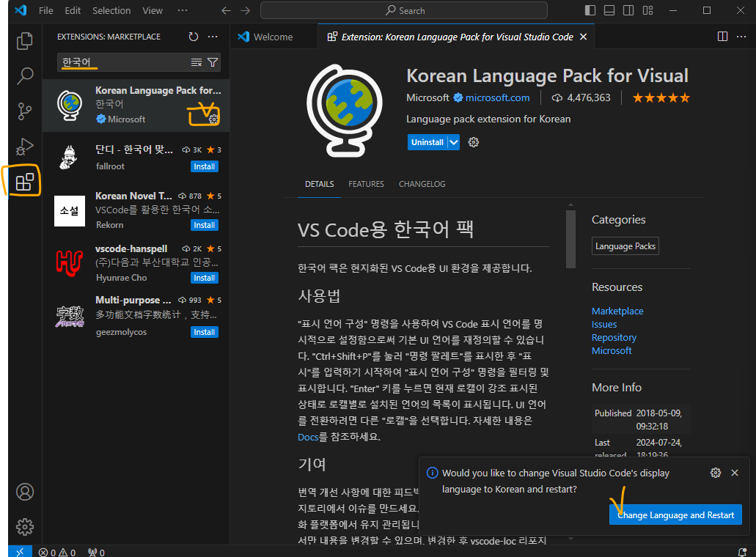
Task: Open manage gear on Korean Language Pack row
Action: [x=213, y=119]
